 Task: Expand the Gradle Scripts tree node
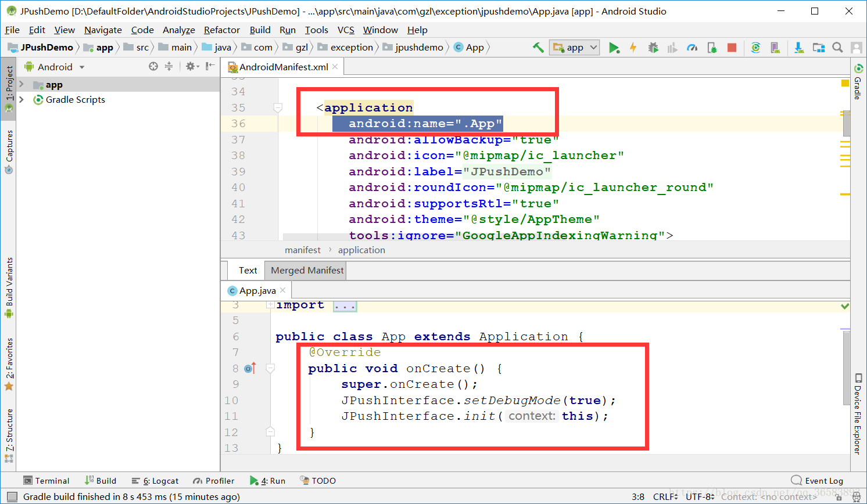(x=22, y=100)
